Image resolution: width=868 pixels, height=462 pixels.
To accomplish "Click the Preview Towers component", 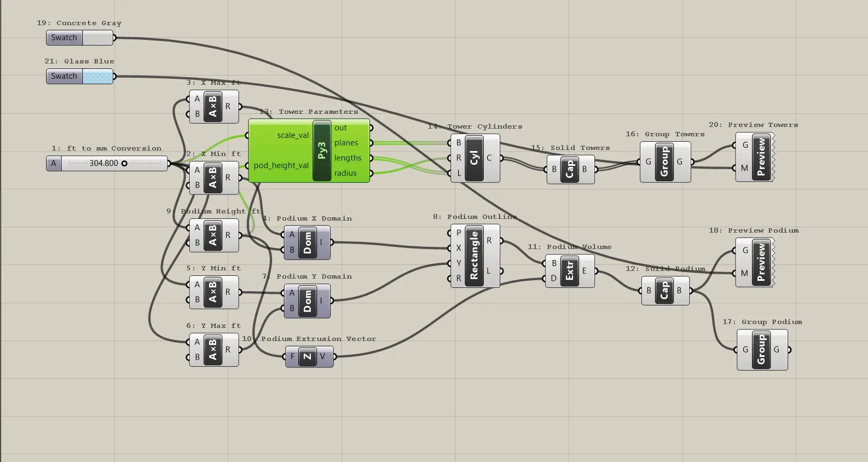I will coord(761,157).
